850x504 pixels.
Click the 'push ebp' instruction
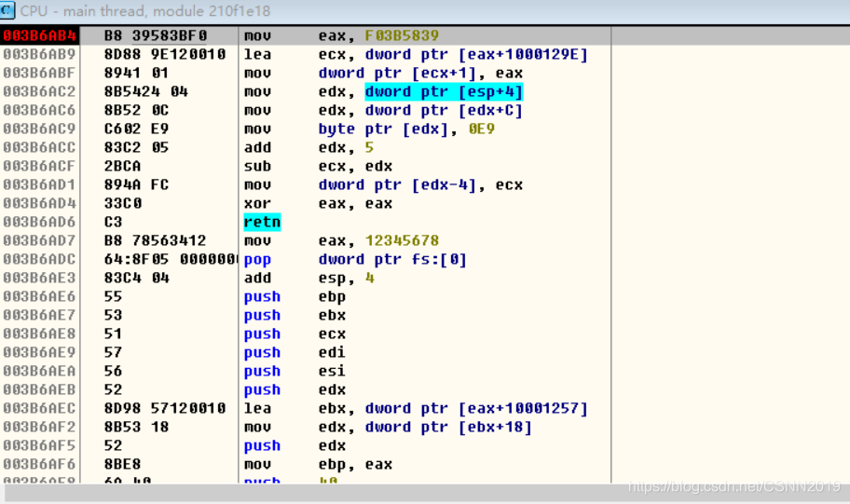(x=295, y=297)
